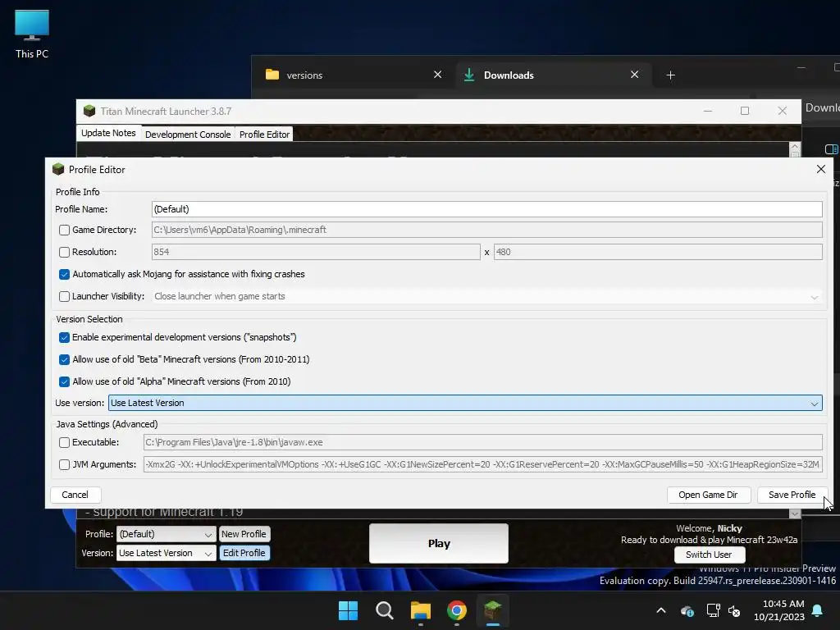
Task: Click Save Profile button
Action: 792,495
